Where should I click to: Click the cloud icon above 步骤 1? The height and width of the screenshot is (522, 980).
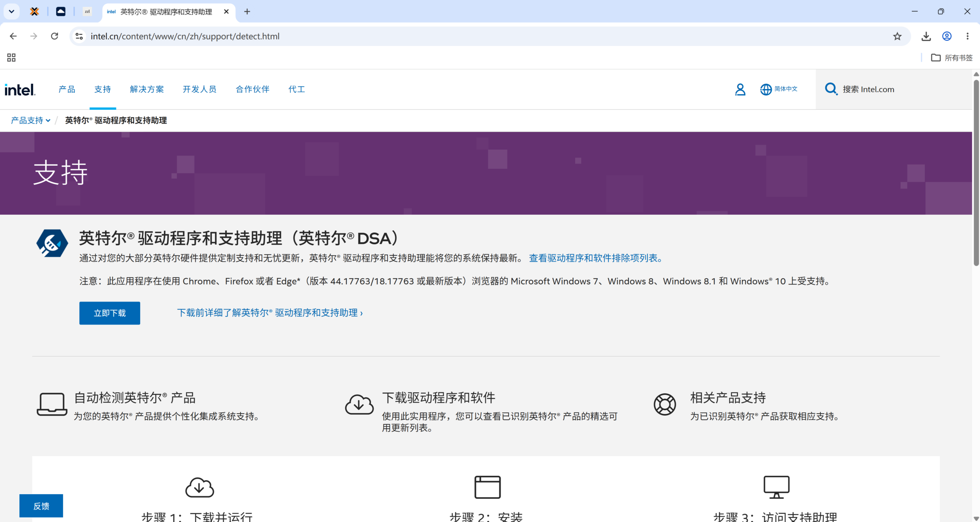pyautogui.click(x=199, y=487)
